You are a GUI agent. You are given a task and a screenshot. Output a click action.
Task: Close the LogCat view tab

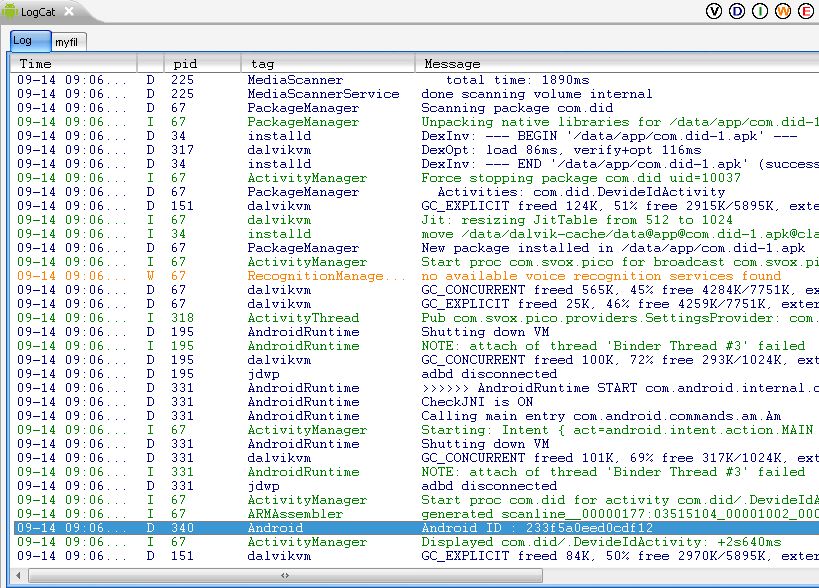[x=69, y=11]
